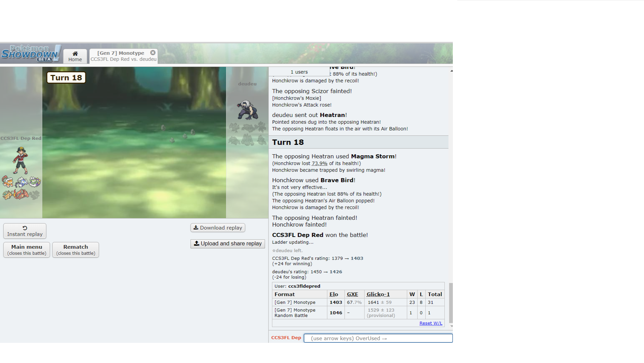The width and height of the screenshot is (644, 363).
Task: Click the scroll up arrow in battle log
Action: point(451,71)
